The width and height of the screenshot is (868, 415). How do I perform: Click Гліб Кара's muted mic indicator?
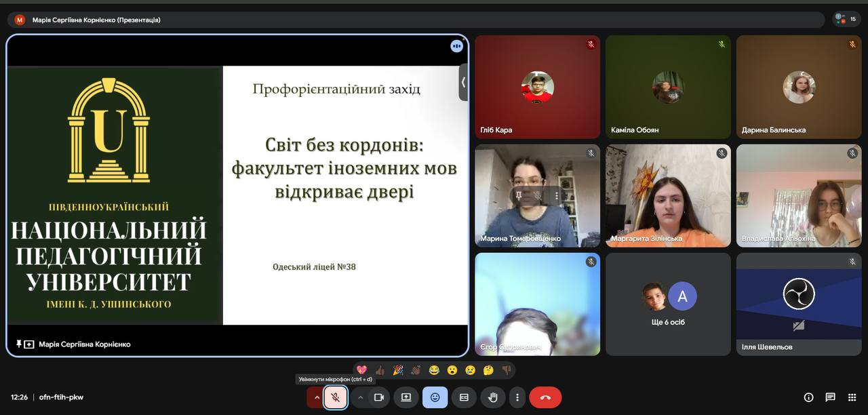click(x=591, y=45)
